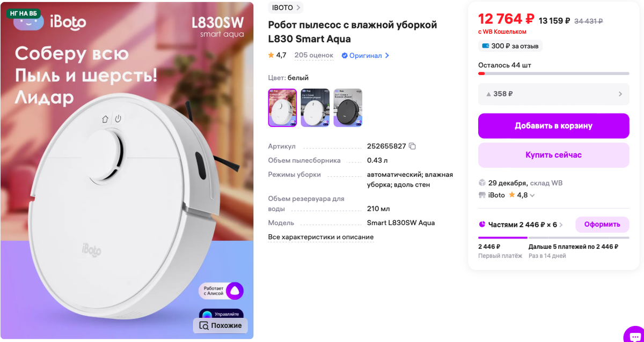Click the wallet icon for 300 ₽ за отзыв
This screenshot has height=342, width=644.
click(486, 46)
